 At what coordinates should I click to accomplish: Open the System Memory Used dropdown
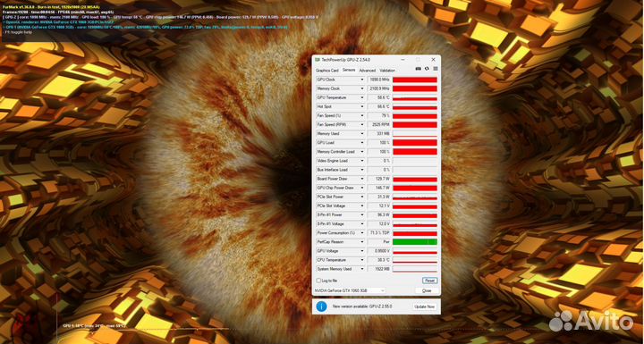tap(362, 269)
